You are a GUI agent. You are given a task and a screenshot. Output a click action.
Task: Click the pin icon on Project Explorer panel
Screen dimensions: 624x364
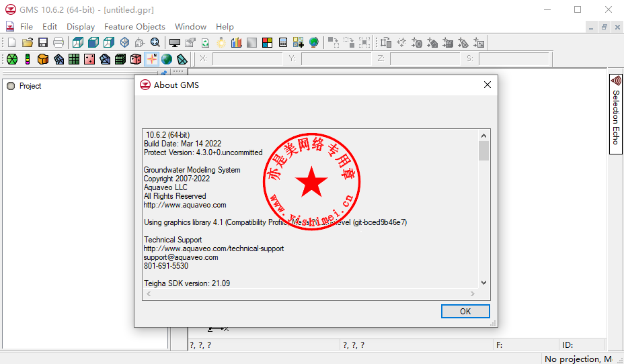pos(163,73)
